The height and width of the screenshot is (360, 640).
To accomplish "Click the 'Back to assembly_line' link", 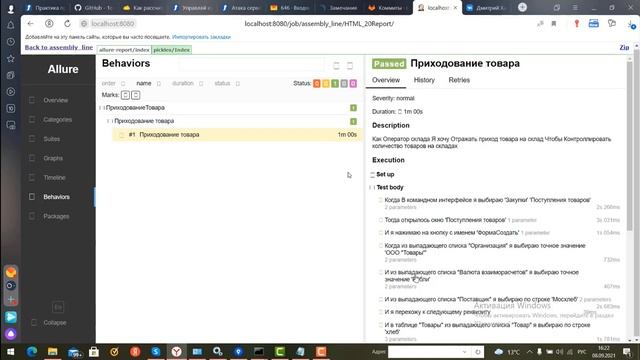I will [x=59, y=47].
